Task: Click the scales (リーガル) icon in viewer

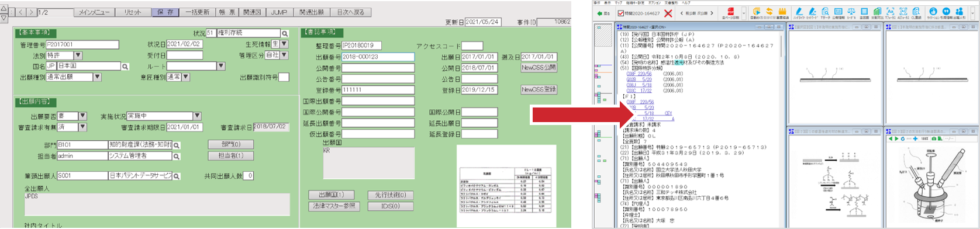Action: point(851,13)
